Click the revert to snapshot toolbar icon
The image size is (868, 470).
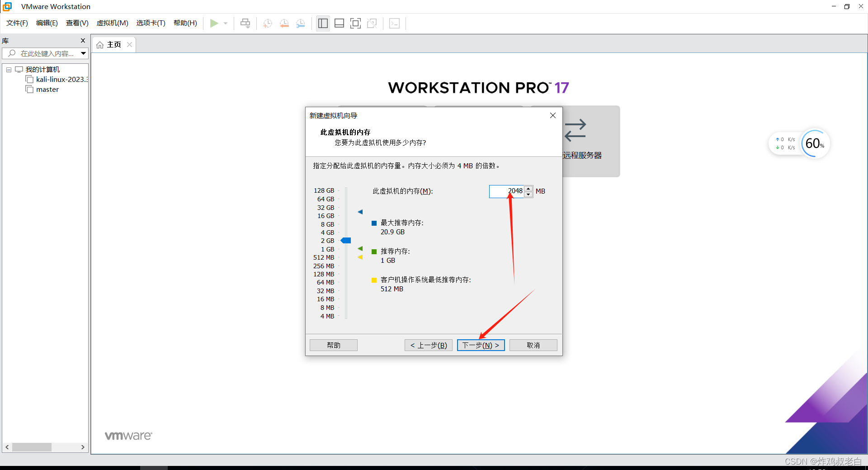click(284, 24)
